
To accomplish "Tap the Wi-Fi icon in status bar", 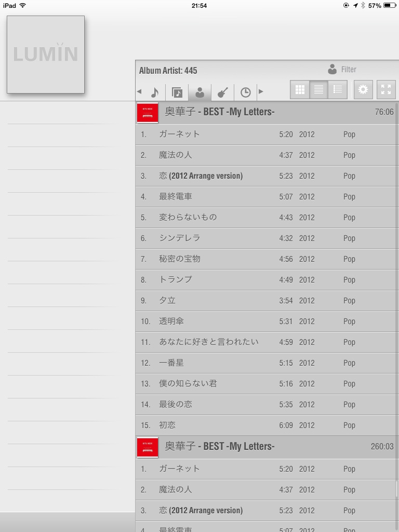I will click(x=23, y=5).
